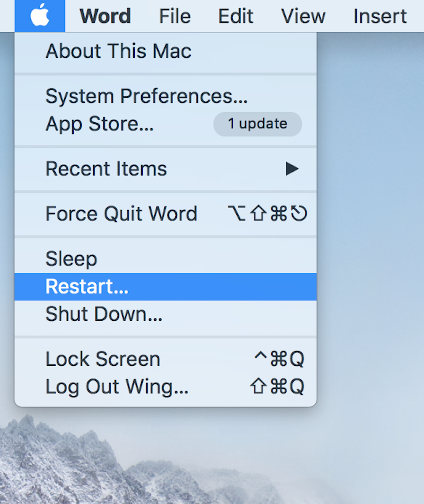424x504 pixels.
Task: Choose Shut Down from the menu
Action: pyautogui.click(x=104, y=314)
